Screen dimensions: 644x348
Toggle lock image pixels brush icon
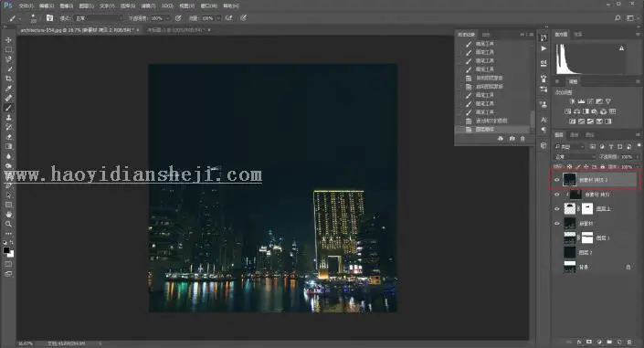pyautogui.click(x=578, y=167)
